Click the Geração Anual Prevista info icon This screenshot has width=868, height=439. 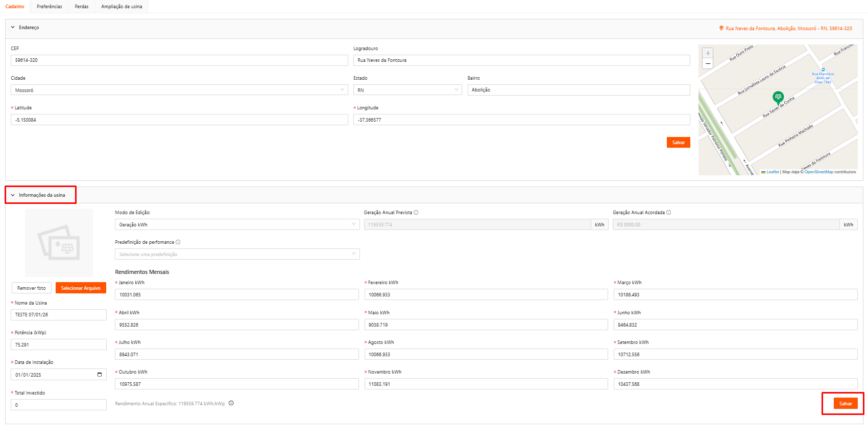416,213
